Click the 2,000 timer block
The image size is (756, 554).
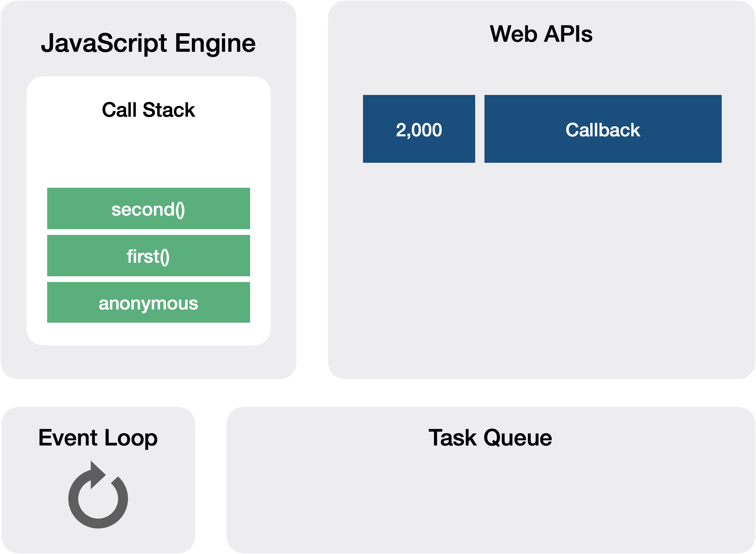(x=419, y=129)
